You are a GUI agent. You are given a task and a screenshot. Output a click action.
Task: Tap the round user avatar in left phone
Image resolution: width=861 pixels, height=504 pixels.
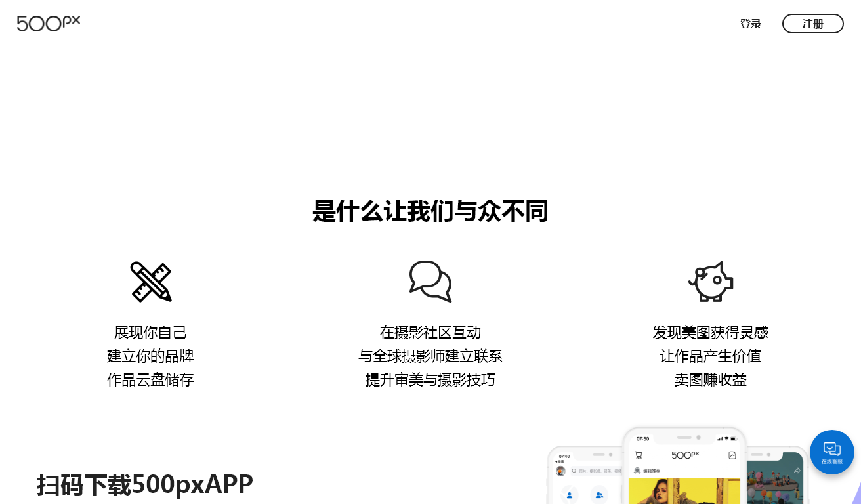560,471
